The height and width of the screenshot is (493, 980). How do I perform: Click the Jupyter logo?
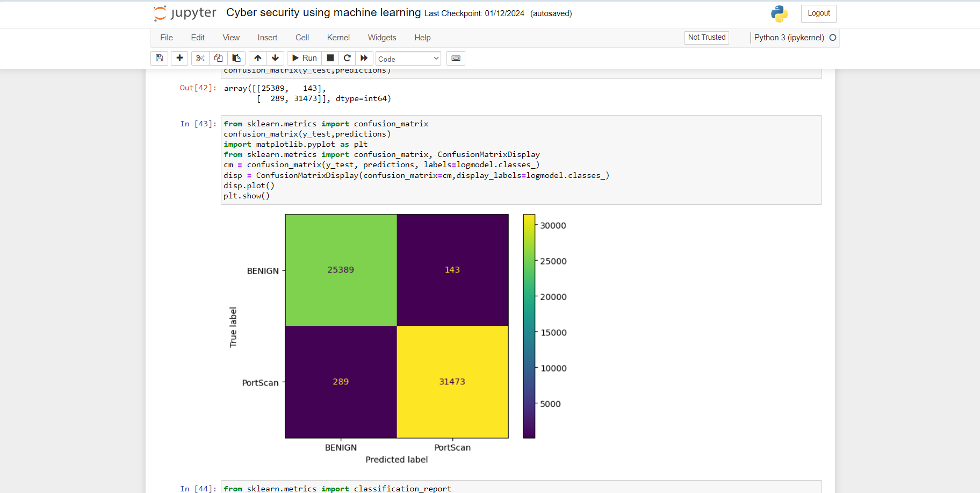185,13
